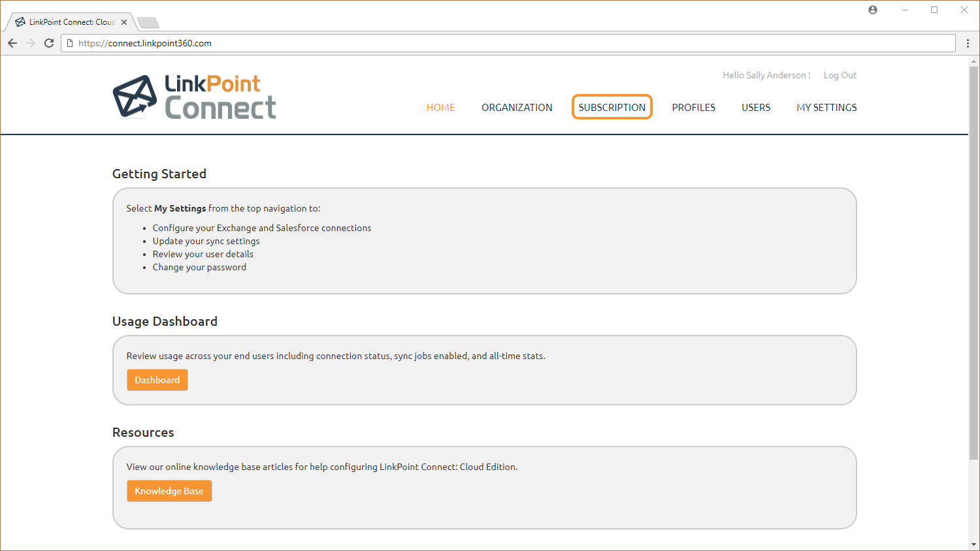980x551 pixels.
Task: Click the address bar URL field
Action: 508,43
